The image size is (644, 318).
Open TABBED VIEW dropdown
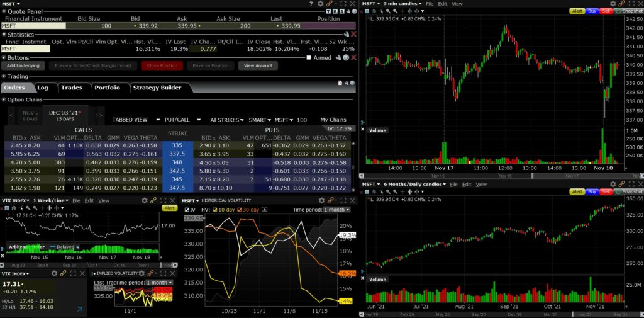[136, 120]
